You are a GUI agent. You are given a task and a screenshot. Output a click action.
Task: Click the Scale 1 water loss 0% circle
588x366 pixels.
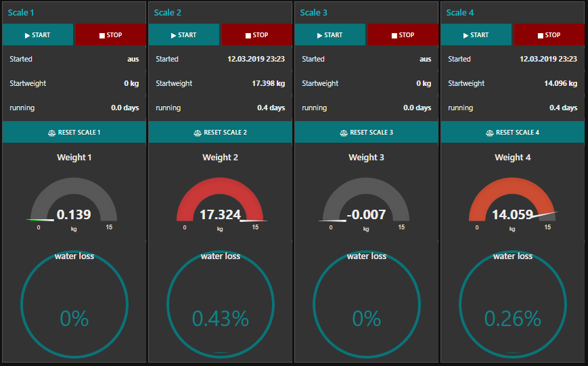tap(74, 304)
